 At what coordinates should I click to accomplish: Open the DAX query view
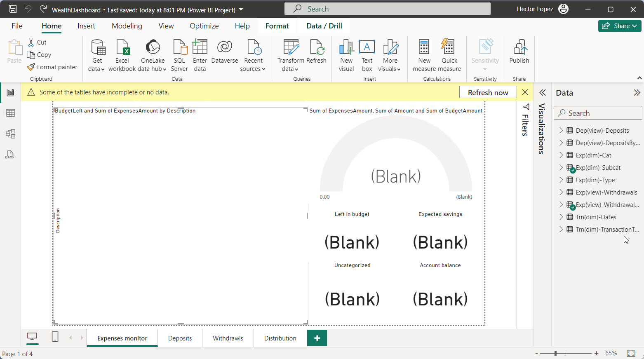click(9, 155)
